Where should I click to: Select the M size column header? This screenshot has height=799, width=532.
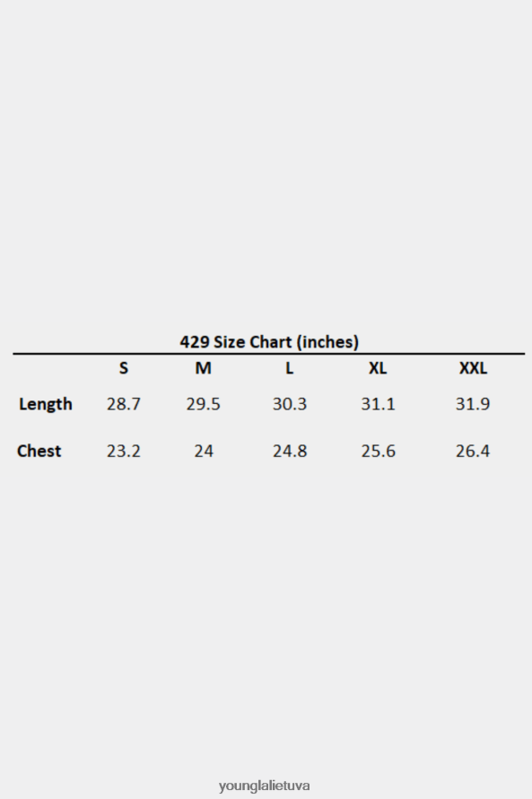203,368
